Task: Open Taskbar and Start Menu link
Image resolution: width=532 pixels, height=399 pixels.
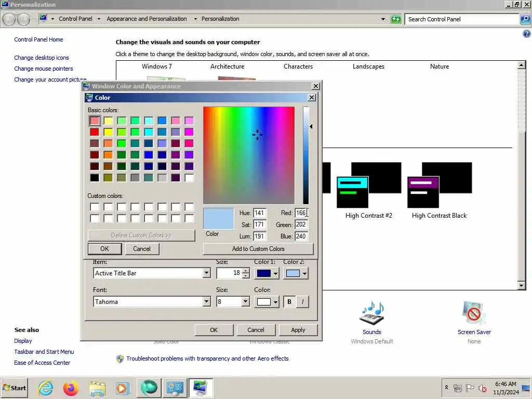Action: [44, 352]
